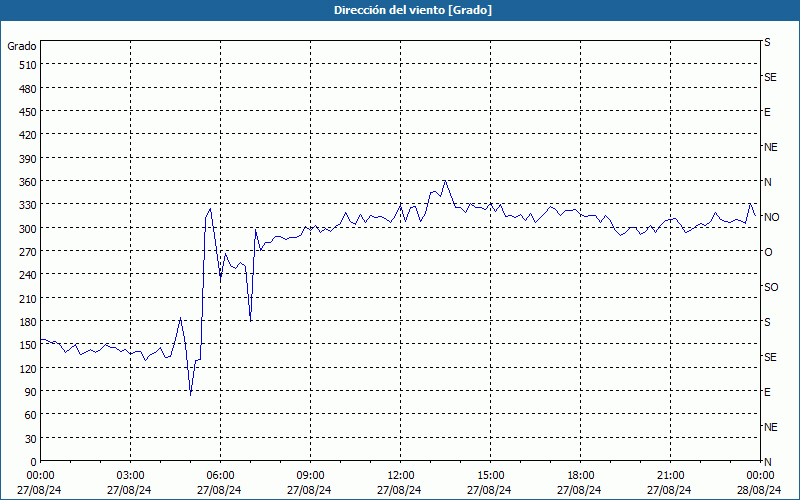Click the 'Dirección del viento [Grado]' chart title
The width and height of the screenshot is (800, 500).
click(413, 10)
